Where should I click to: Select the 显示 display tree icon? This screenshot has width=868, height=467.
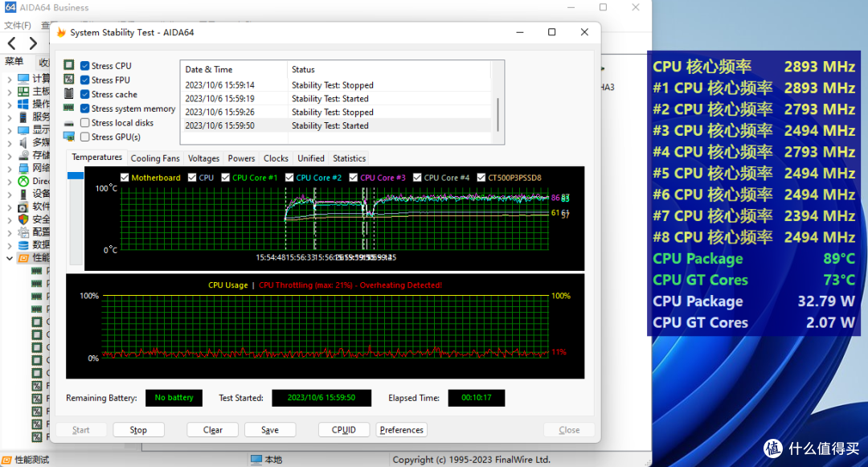pyautogui.click(x=23, y=129)
